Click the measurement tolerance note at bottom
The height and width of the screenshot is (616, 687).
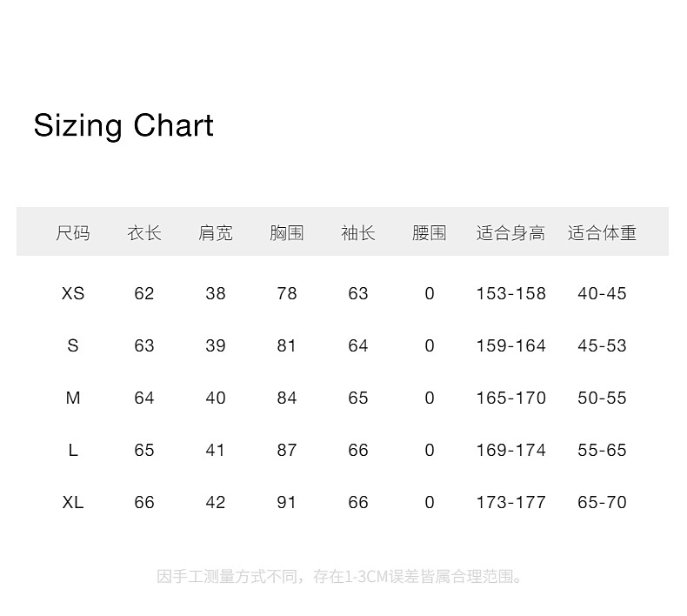coord(342,577)
